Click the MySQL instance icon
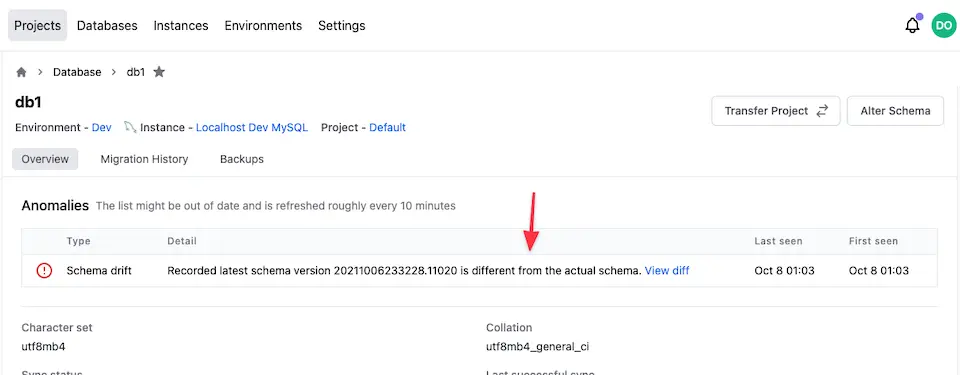This screenshot has height=375, width=960. coord(130,127)
